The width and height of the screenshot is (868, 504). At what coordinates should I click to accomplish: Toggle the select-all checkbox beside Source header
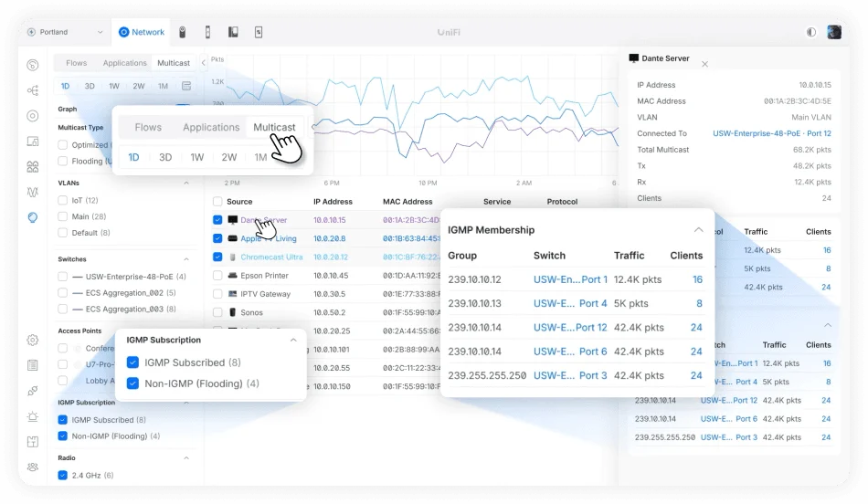point(217,202)
